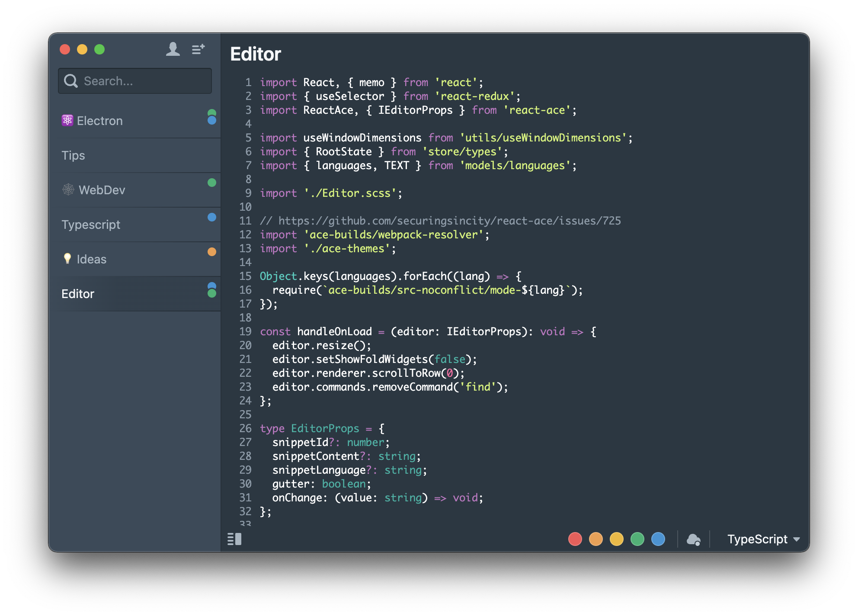Pick the blue tag color in status bar
The image size is (858, 616).
658,539
